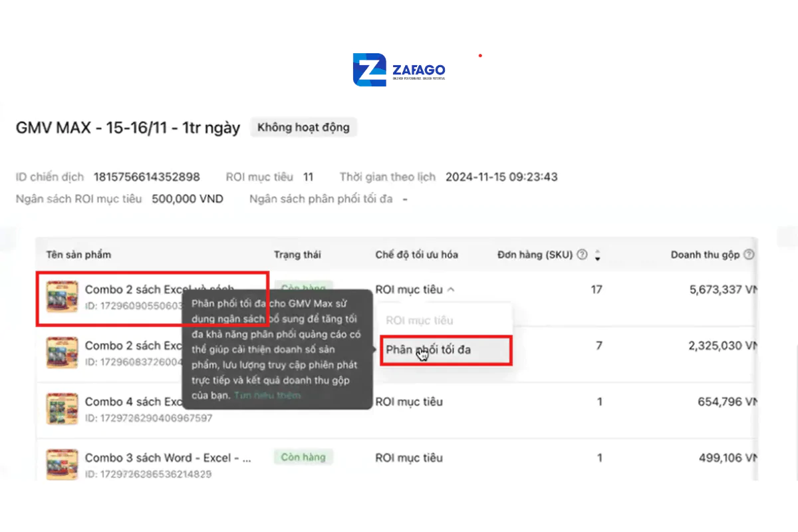Open optimization mode for Combo 3 sách Word row
This screenshot has height=532, width=798.
pyautogui.click(x=409, y=458)
